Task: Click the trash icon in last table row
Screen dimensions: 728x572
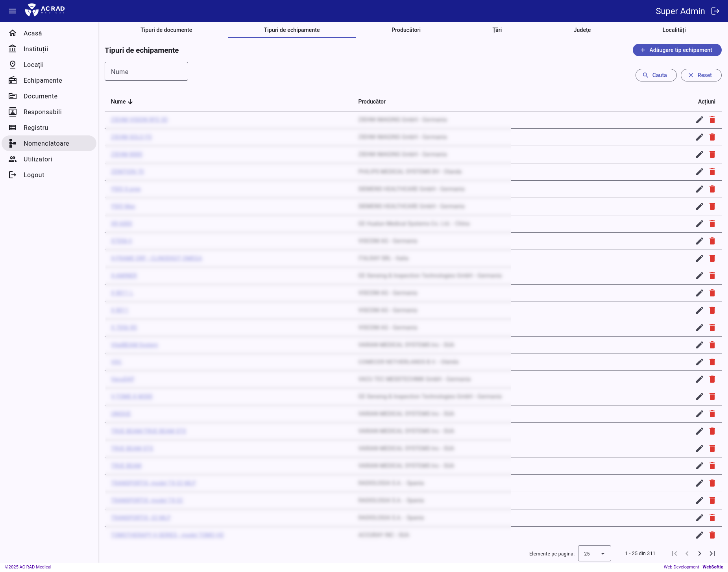Action: click(712, 535)
